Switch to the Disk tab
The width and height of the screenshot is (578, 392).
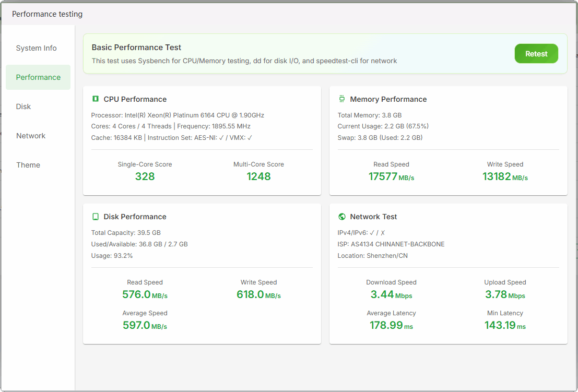click(x=23, y=106)
